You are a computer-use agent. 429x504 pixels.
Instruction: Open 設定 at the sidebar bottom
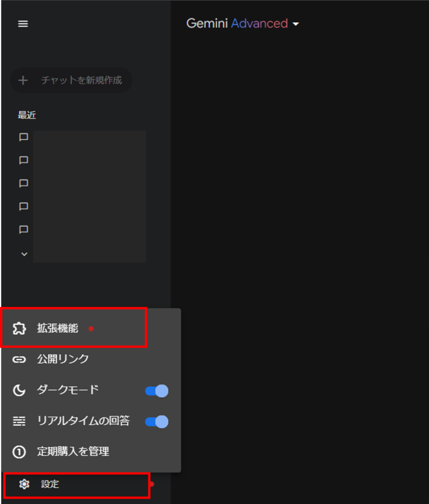click(x=77, y=484)
